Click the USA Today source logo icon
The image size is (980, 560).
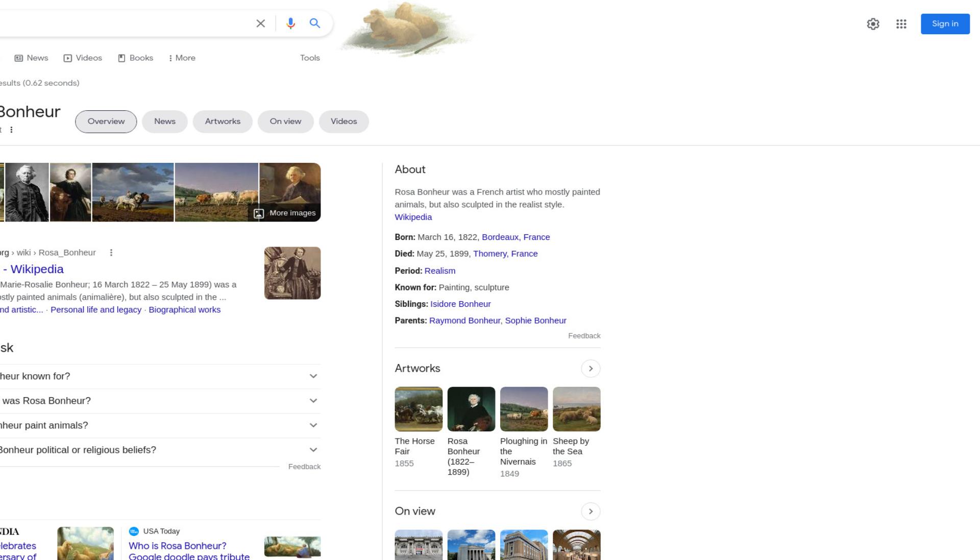[134, 531]
